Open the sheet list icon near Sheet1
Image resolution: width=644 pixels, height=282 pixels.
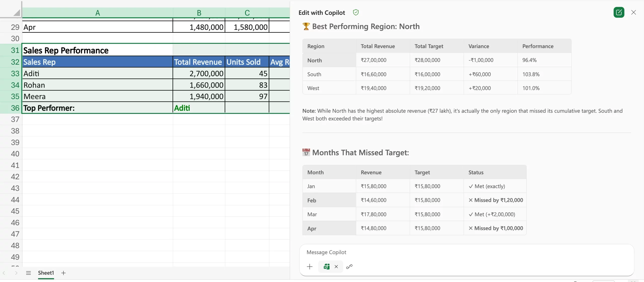(x=28, y=273)
